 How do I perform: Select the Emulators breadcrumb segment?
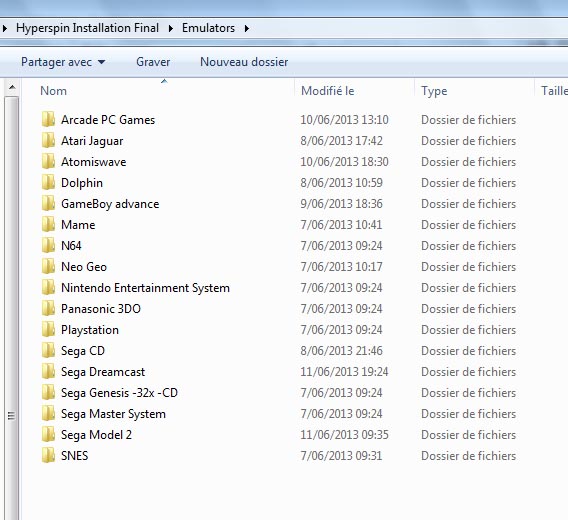click(x=208, y=28)
